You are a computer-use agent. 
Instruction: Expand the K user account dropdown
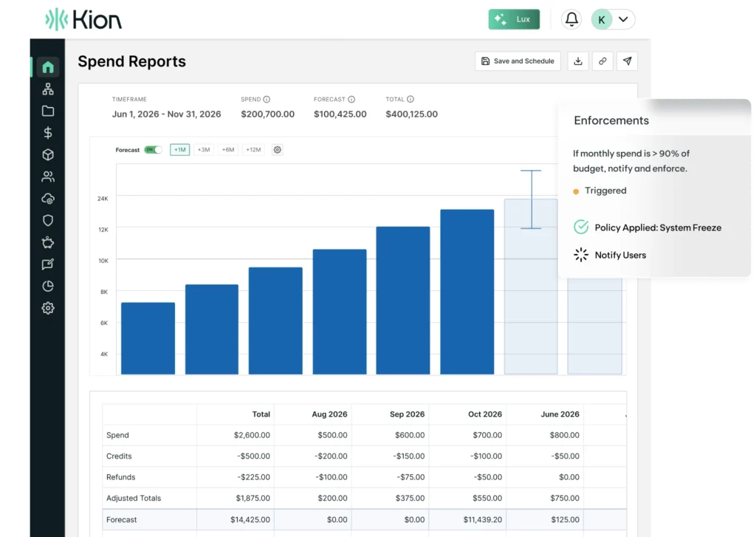point(613,20)
